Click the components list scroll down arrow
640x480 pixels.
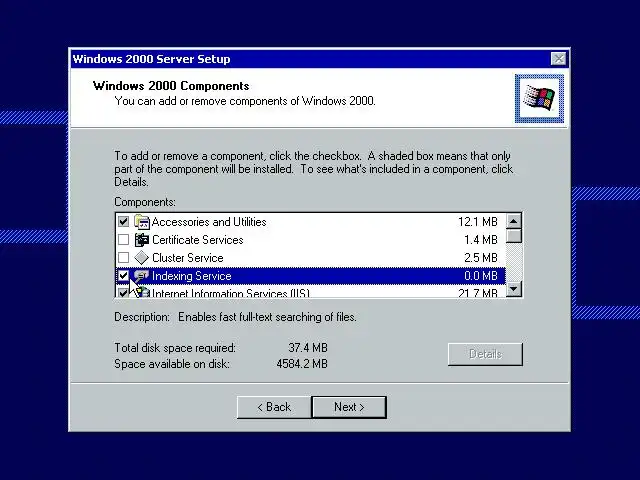tap(514, 289)
